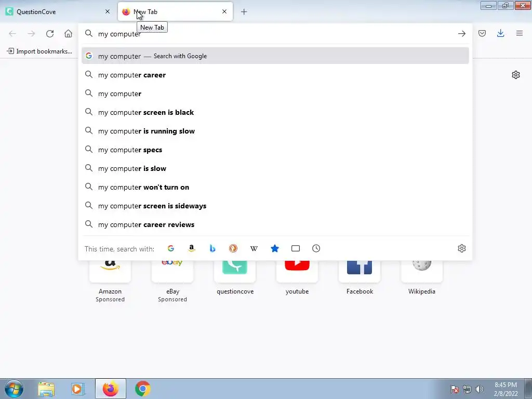This screenshot has width=532, height=399.
Task: Click Import bookmarks toolbar item
Action: pos(39,51)
